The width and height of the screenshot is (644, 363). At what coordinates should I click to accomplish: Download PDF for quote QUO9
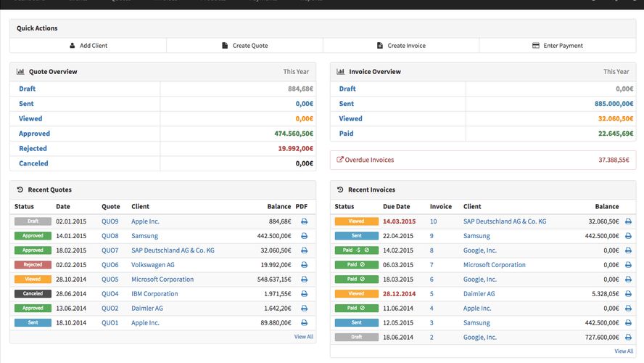[x=304, y=221]
